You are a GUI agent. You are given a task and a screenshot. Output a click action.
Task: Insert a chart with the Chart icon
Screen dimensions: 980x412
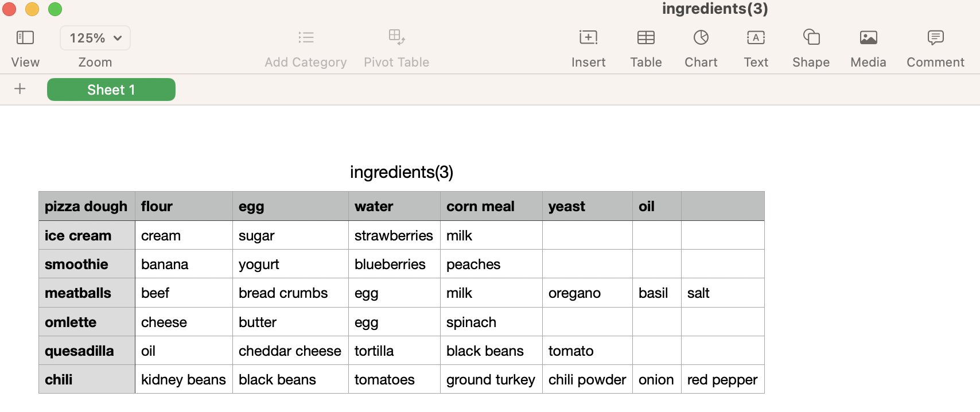pyautogui.click(x=701, y=38)
